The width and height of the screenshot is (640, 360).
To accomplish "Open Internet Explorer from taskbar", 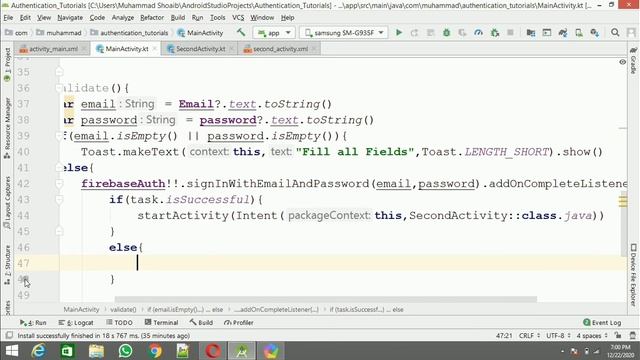I will tap(39, 351).
